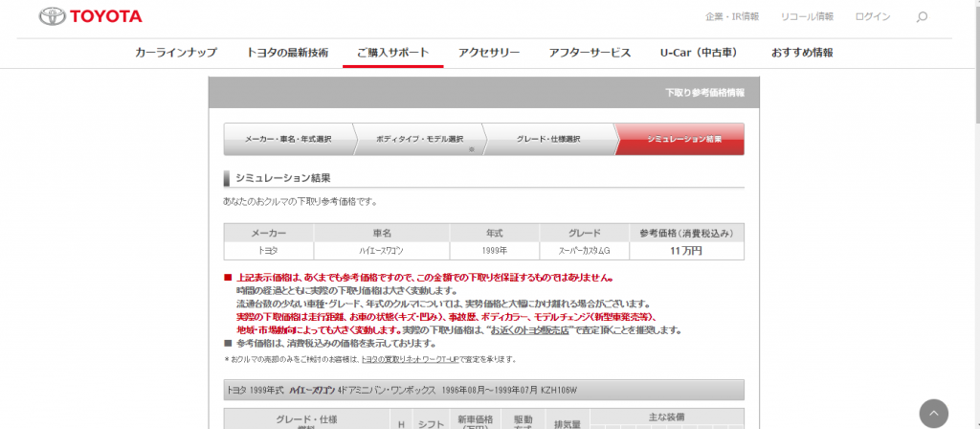Select シミュレーション結果 step
This screenshot has width=980, height=429.
click(x=681, y=139)
